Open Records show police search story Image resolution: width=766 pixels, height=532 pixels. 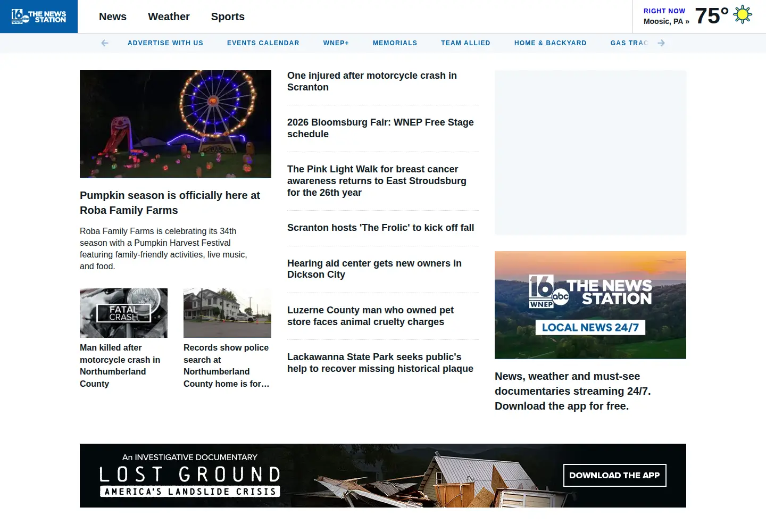click(x=227, y=365)
